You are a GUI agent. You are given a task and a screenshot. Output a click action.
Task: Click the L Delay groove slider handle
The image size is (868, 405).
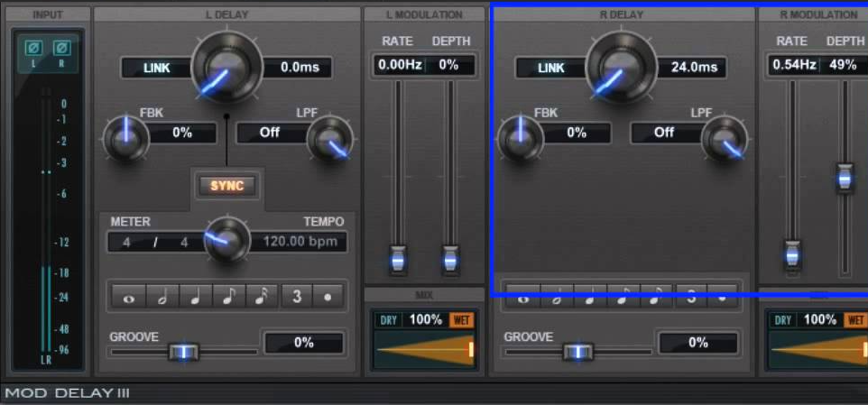[x=183, y=352]
